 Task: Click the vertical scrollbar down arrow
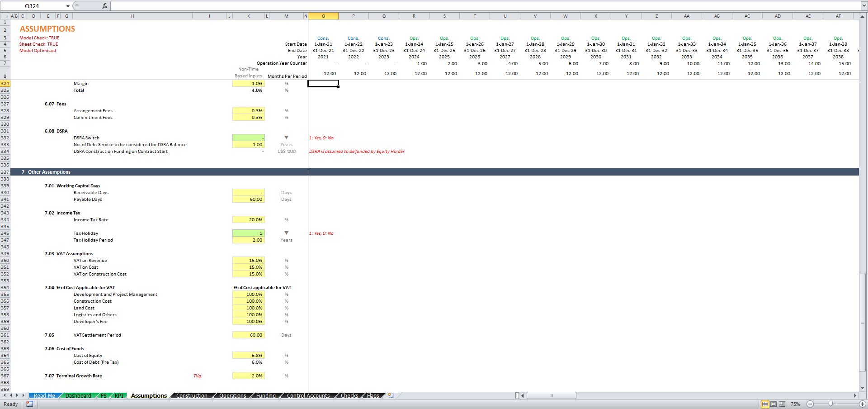[863, 388]
